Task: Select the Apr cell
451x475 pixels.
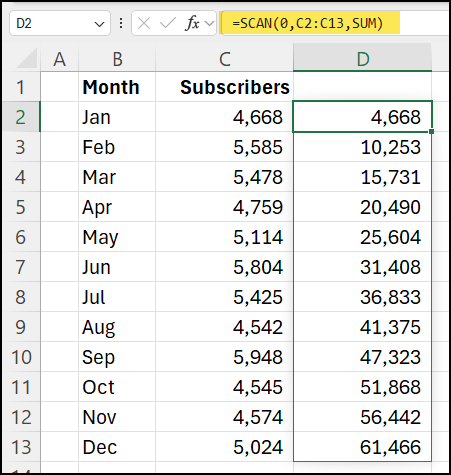Action: click(x=117, y=207)
